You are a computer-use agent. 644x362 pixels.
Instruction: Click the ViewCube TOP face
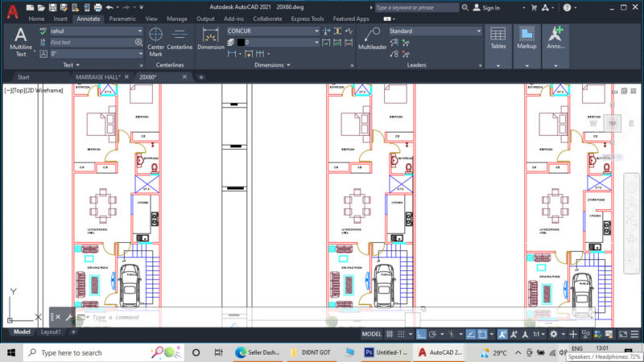[x=612, y=123]
